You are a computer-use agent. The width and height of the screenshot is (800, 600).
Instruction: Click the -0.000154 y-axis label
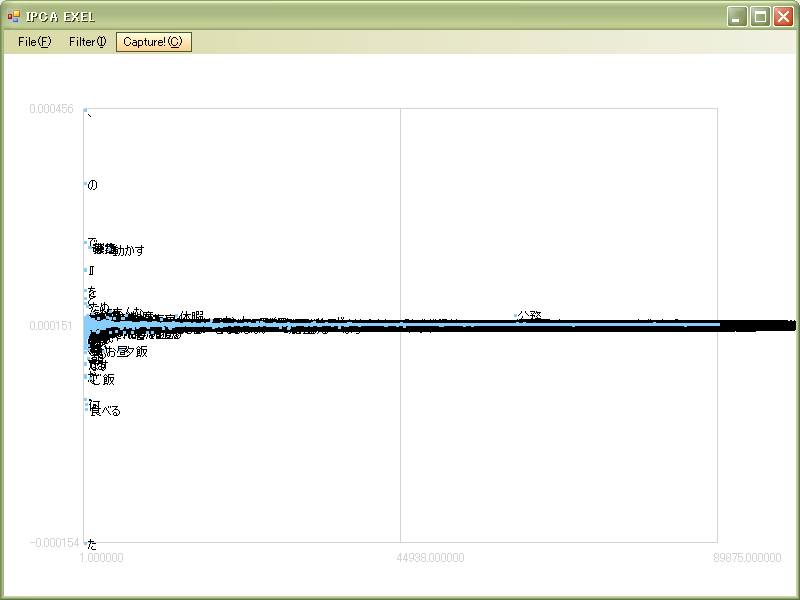click(x=54, y=542)
